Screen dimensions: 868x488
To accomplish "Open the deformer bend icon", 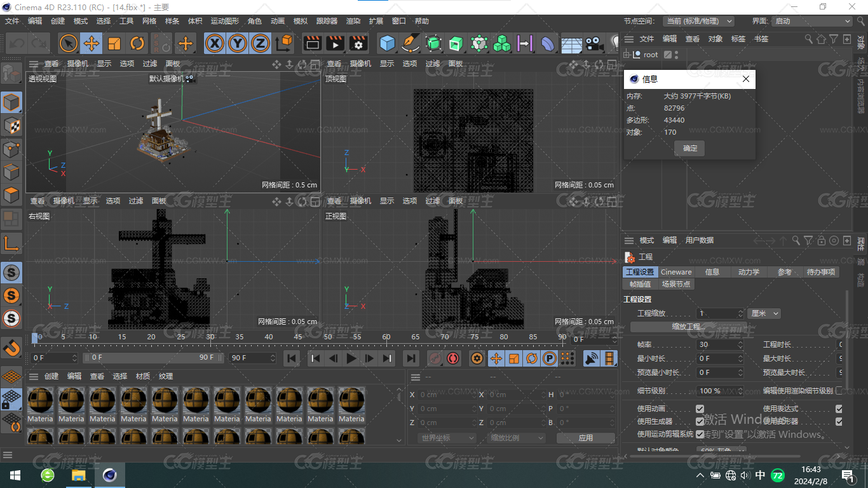I will click(548, 43).
